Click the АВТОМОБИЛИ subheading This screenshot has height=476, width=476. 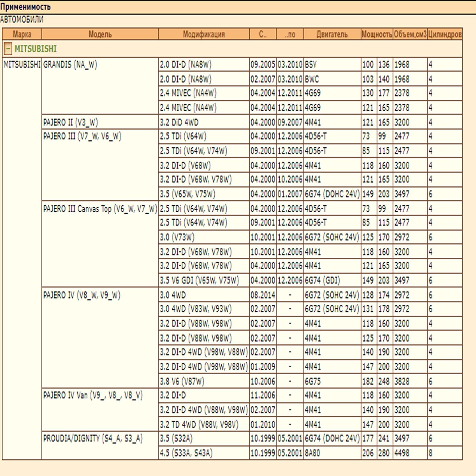pyautogui.click(x=21, y=19)
